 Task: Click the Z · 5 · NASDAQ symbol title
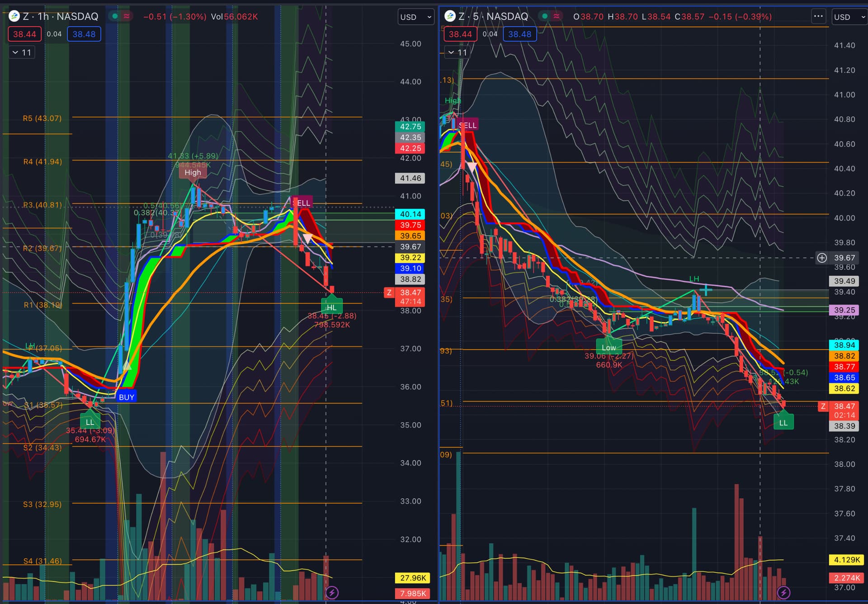click(x=493, y=16)
